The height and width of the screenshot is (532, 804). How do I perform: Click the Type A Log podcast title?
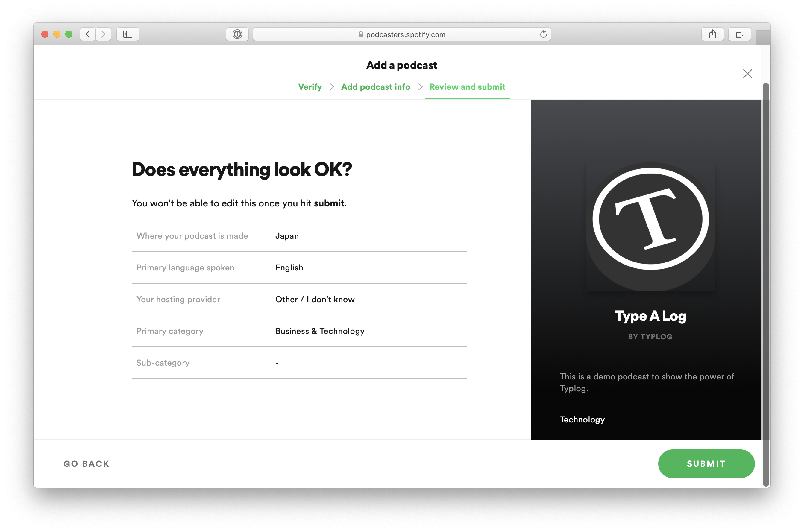[650, 316]
